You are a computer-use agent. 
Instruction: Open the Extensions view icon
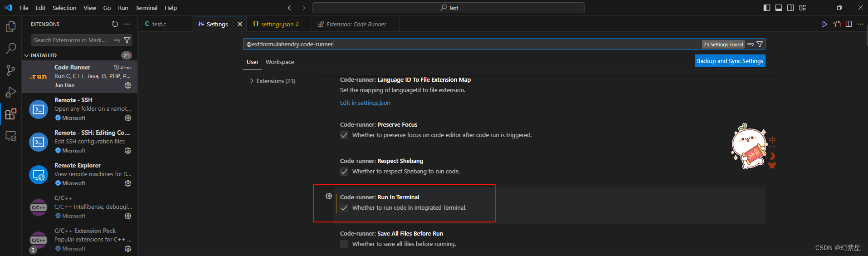pyautogui.click(x=10, y=114)
